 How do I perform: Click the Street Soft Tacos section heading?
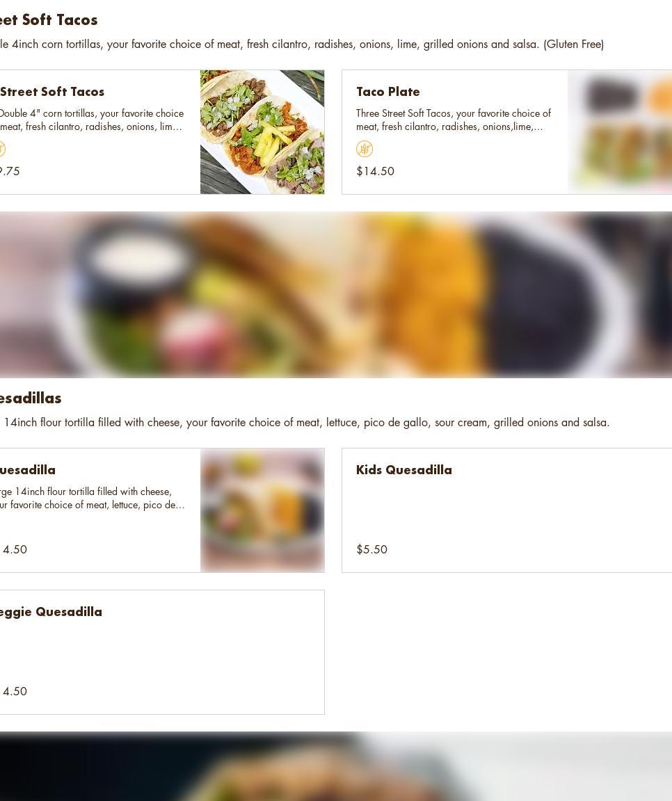click(x=49, y=20)
